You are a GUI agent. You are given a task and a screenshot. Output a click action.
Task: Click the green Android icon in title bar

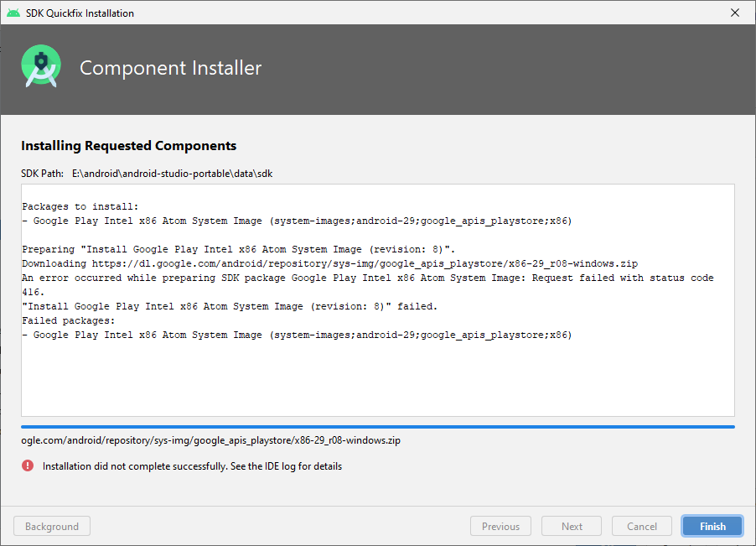[x=13, y=13]
